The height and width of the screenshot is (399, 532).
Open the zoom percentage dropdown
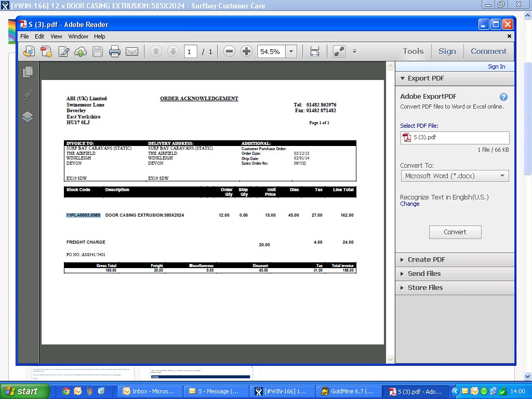click(291, 51)
